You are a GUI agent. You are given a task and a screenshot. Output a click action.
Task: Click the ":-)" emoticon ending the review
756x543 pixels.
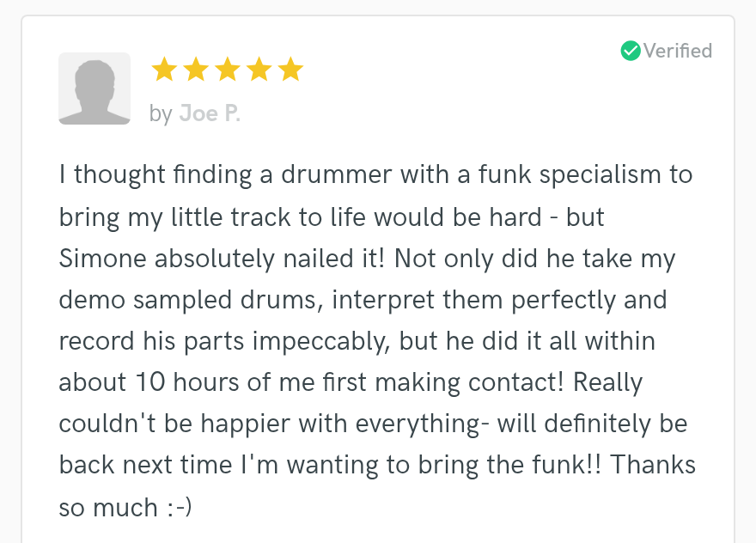[x=180, y=508]
